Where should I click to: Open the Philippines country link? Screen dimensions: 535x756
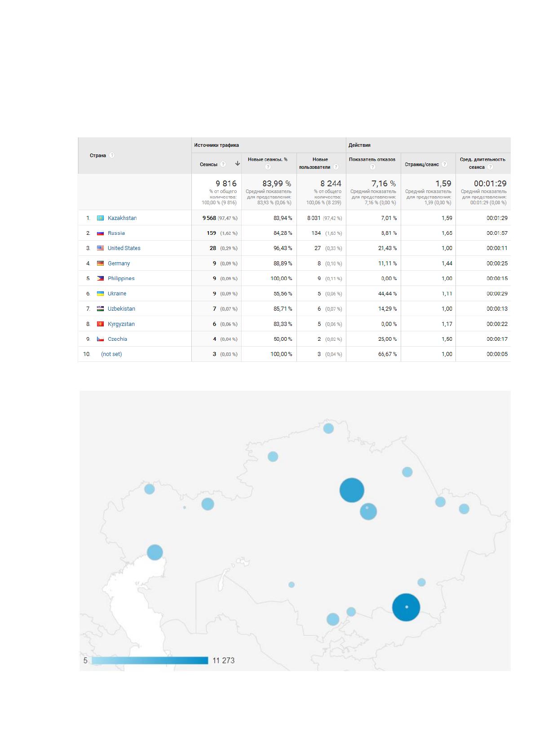click(121, 278)
